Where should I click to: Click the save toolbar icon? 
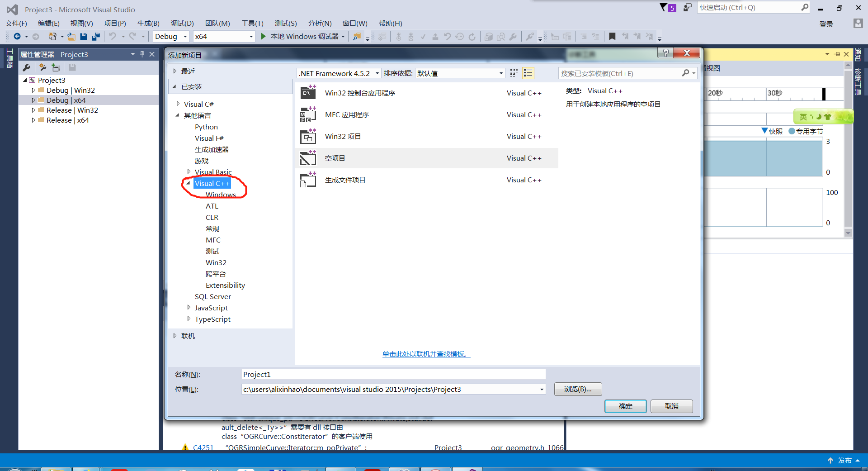[x=83, y=37]
